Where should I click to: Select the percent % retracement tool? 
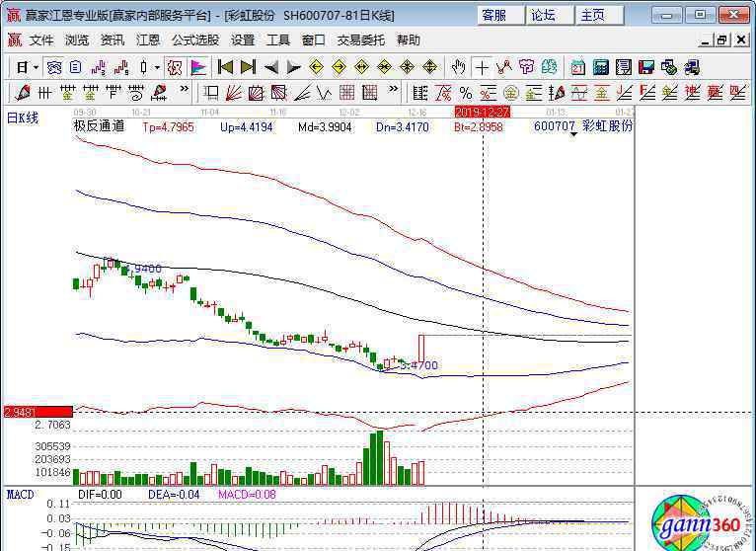466,93
